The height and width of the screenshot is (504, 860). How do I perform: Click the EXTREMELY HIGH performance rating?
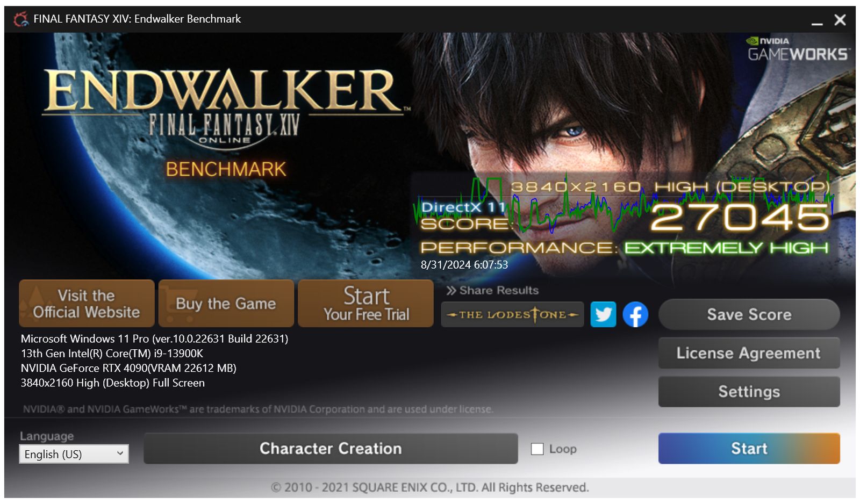(727, 248)
